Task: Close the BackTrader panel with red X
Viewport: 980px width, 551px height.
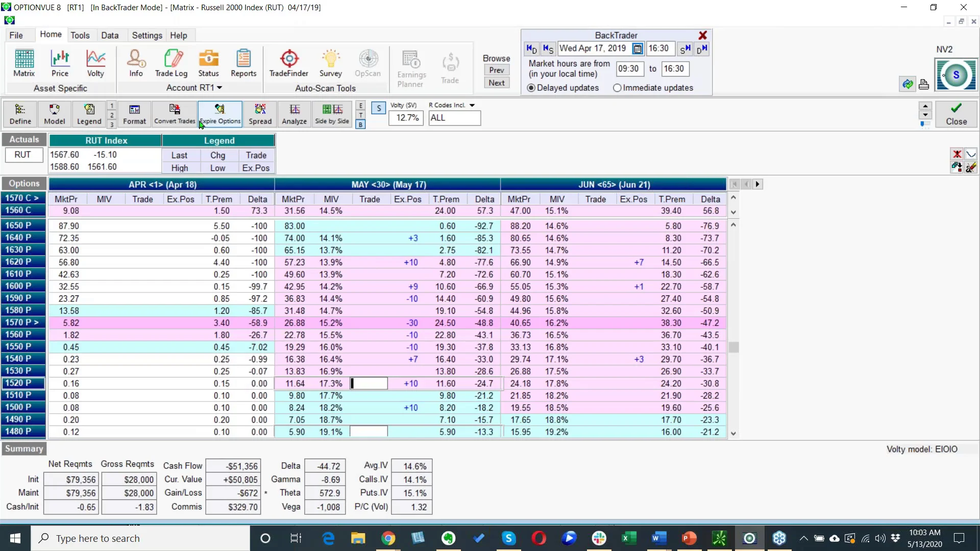Action: pyautogui.click(x=703, y=35)
